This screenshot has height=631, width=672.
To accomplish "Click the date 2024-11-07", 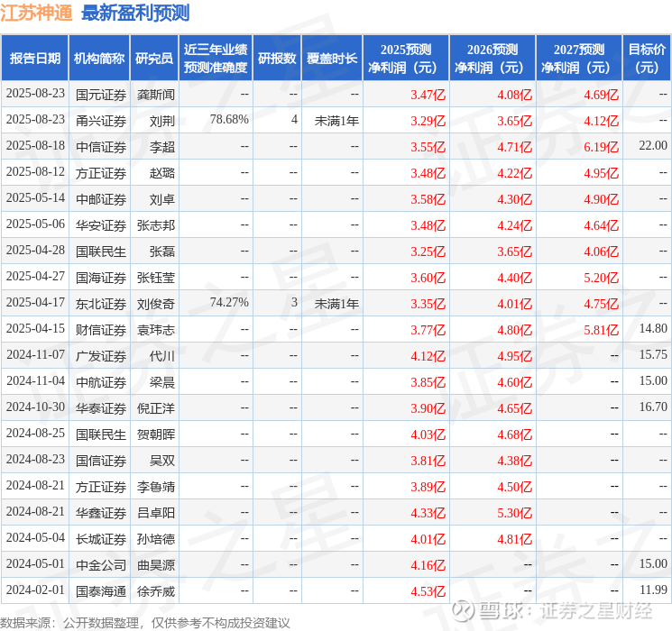I will [x=35, y=354].
